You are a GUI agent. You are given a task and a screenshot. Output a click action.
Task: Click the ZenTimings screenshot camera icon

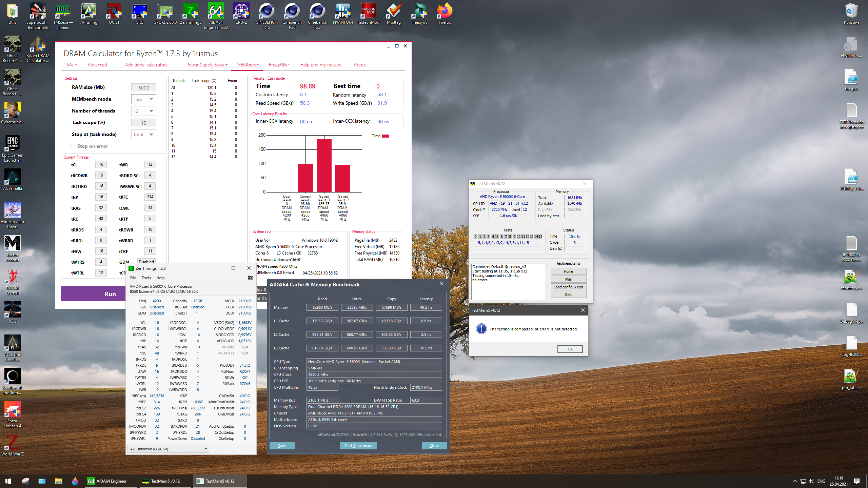251,278
